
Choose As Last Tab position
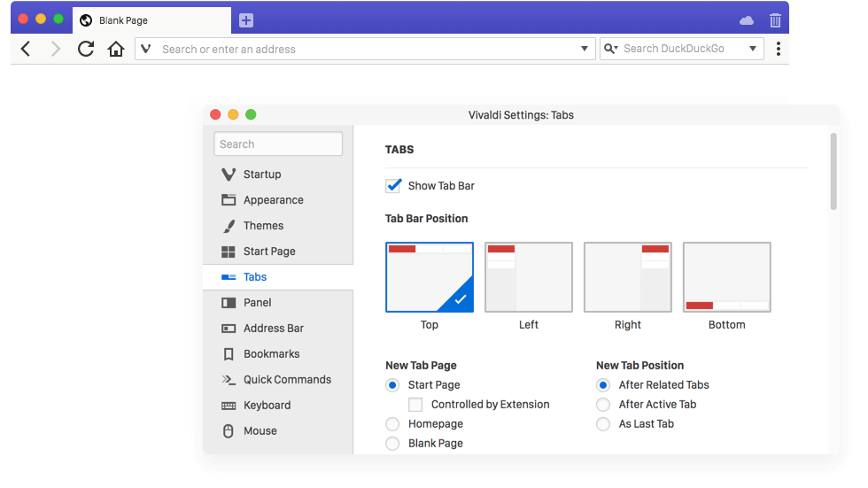click(603, 424)
